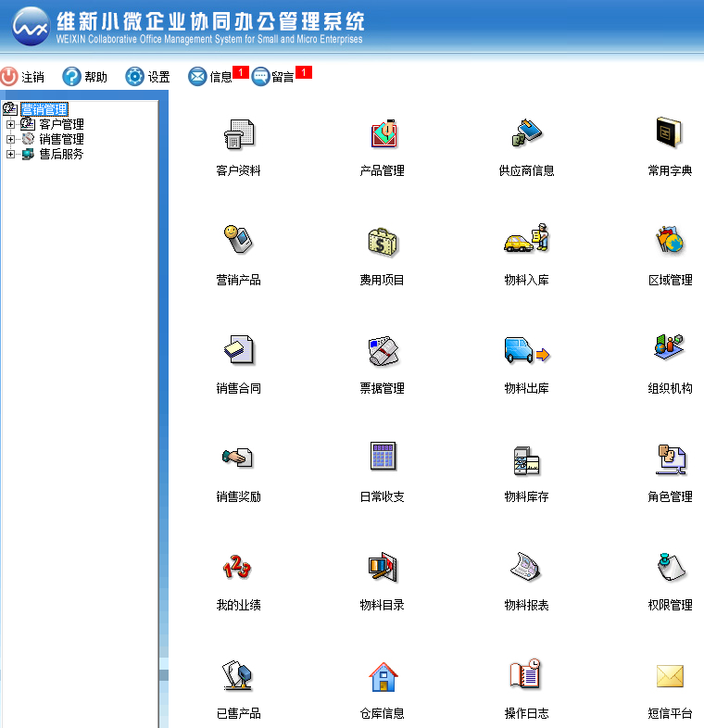Click the 物料入库 material inbound icon

(x=526, y=243)
